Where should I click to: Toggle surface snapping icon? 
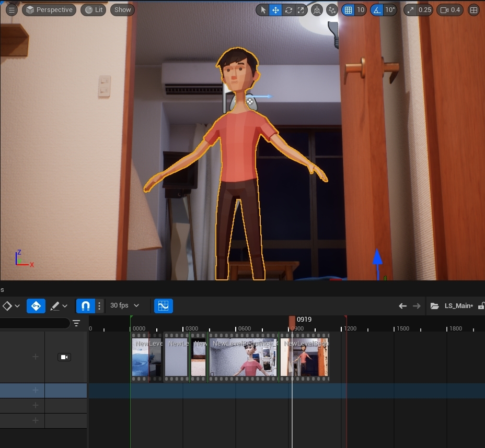click(x=332, y=10)
